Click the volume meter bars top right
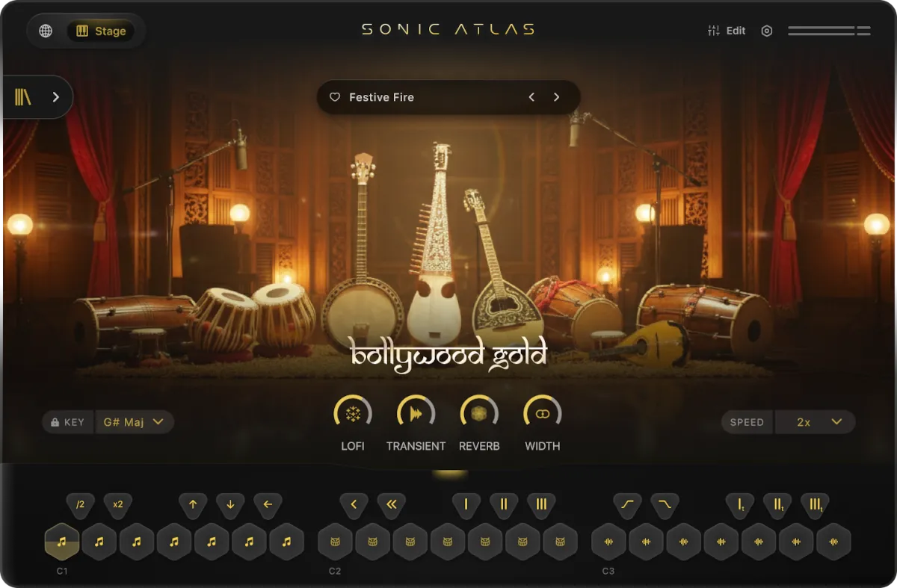 [829, 31]
